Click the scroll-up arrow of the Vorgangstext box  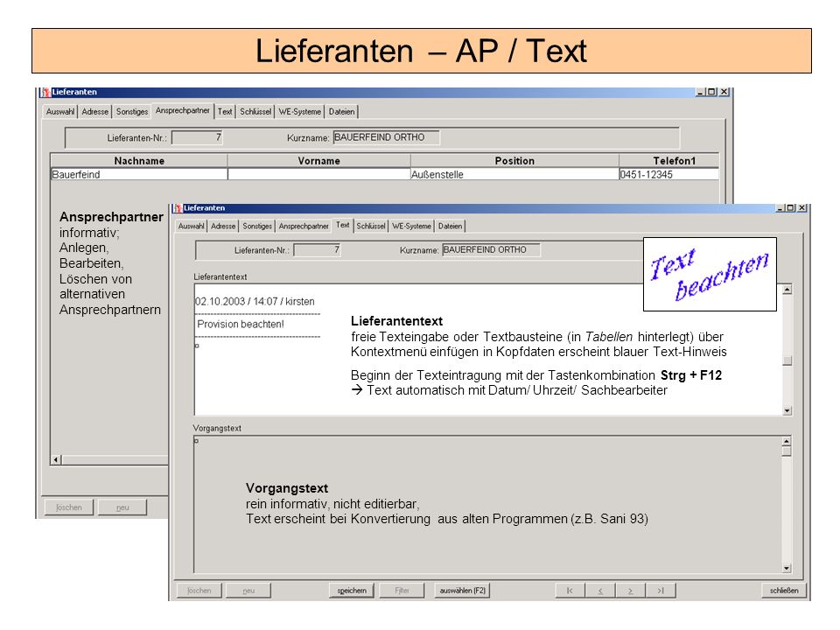(x=787, y=441)
